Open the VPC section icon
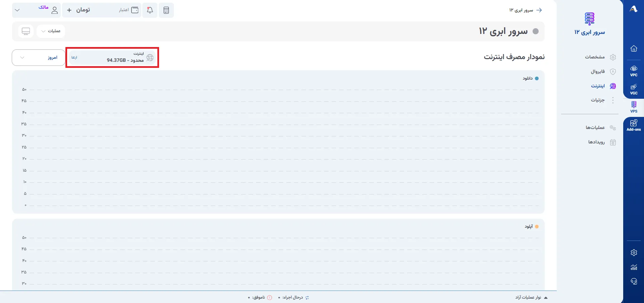 click(x=634, y=71)
